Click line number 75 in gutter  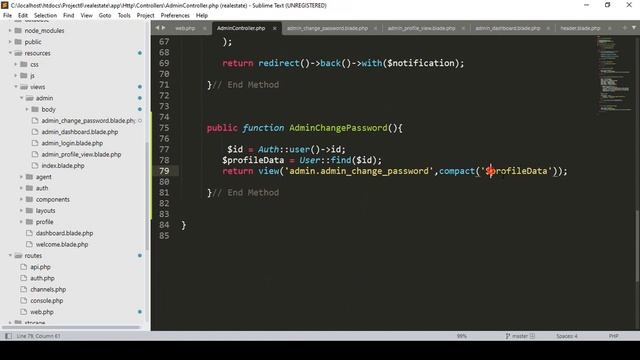164,128
